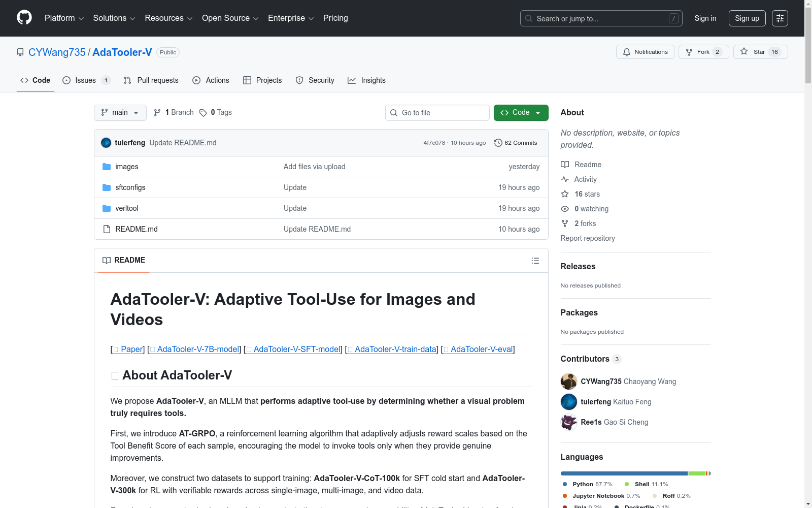812x508 pixels.
Task: Expand the Enterprise menu
Action: pyautogui.click(x=291, y=18)
